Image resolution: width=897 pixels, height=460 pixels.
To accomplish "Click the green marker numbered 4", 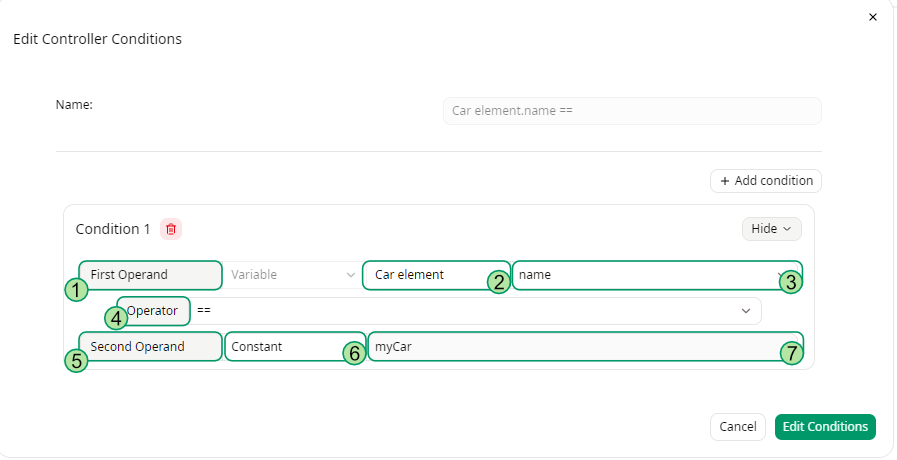I will tap(117, 319).
